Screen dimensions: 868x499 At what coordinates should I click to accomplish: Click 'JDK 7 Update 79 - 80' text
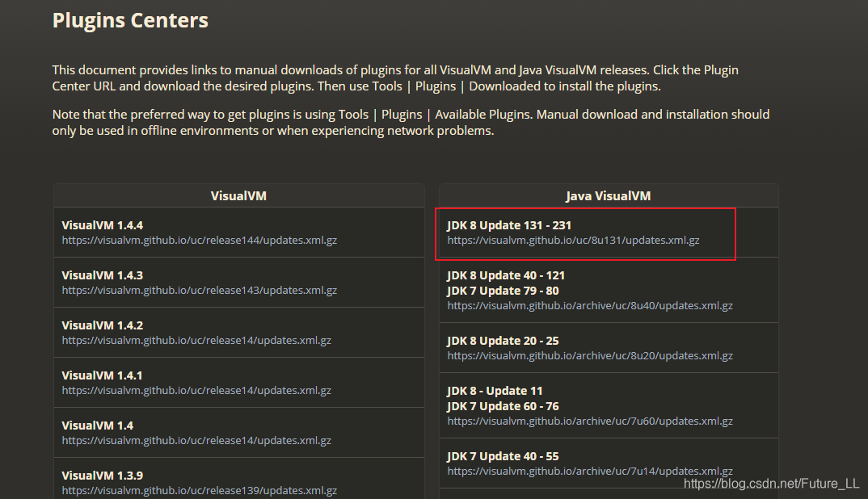tap(504, 291)
